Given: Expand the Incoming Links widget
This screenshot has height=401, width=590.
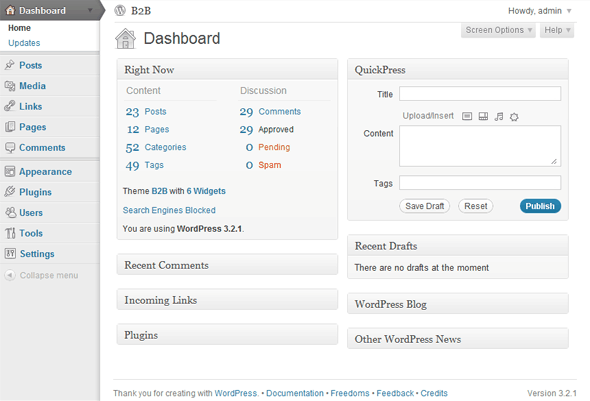Looking at the screenshot, I should 227,300.
